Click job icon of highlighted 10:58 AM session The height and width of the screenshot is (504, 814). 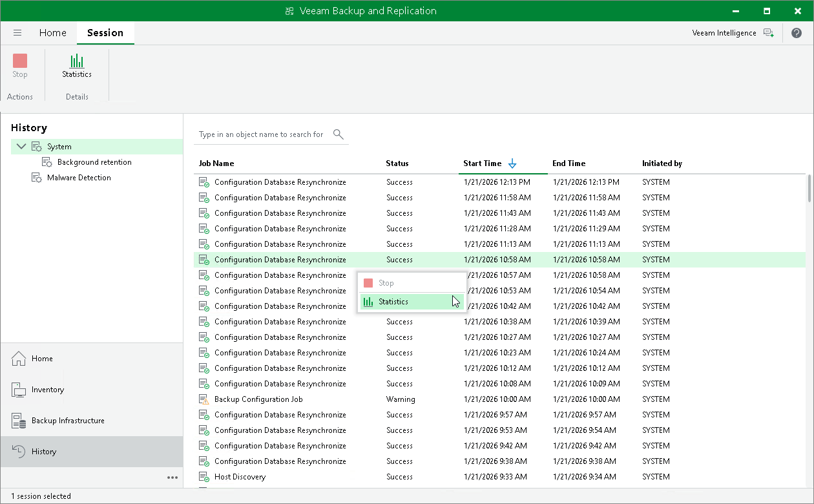pos(204,260)
